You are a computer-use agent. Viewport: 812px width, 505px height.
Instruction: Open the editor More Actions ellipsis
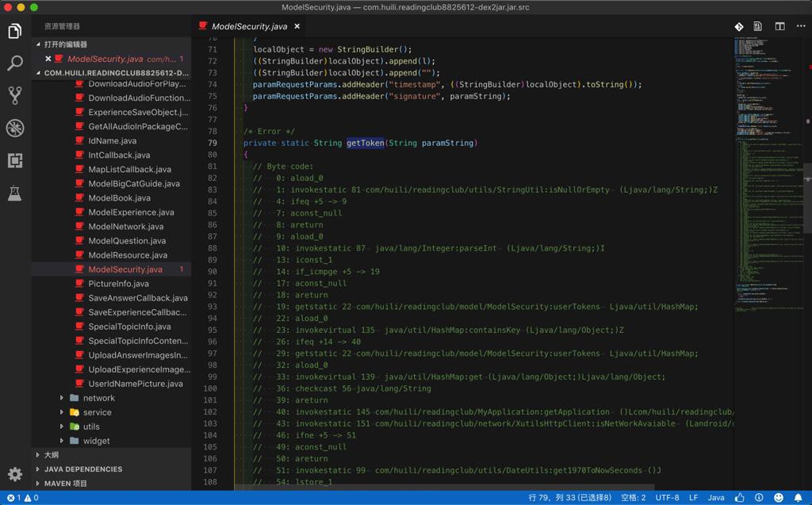tap(801, 26)
